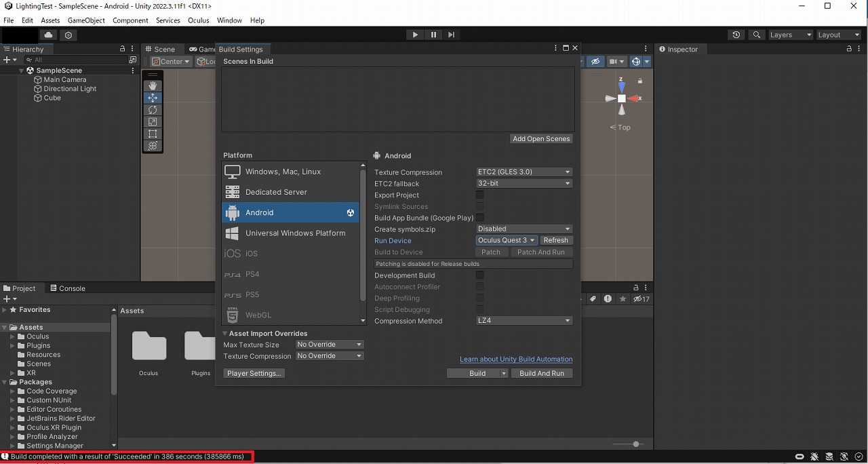Open Unity Search magnifier

coord(757,35)
